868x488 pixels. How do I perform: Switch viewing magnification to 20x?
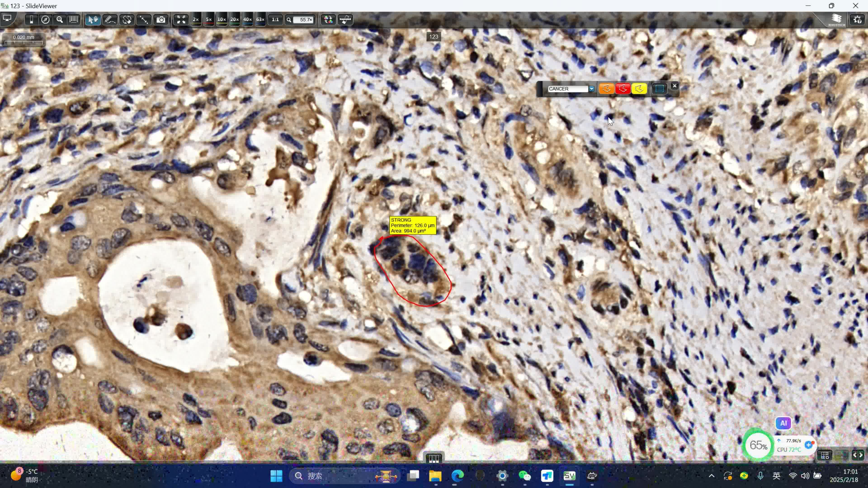point(234,19)
